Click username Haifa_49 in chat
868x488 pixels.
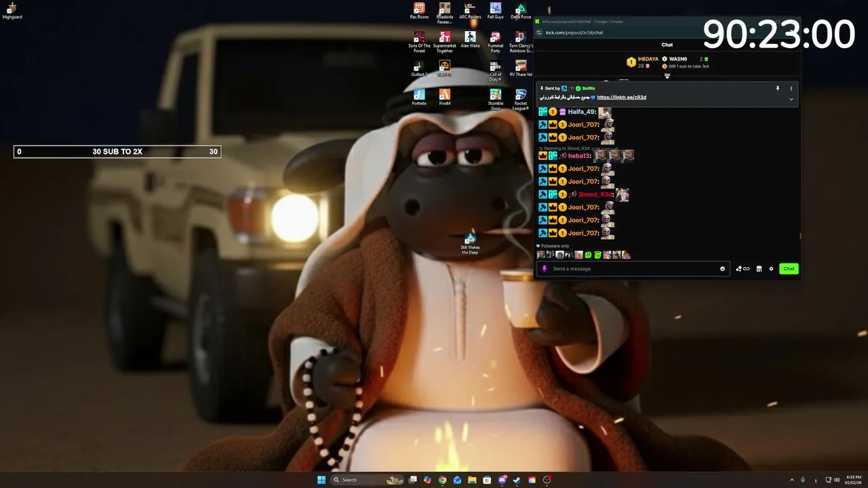[x=581, y=112]
